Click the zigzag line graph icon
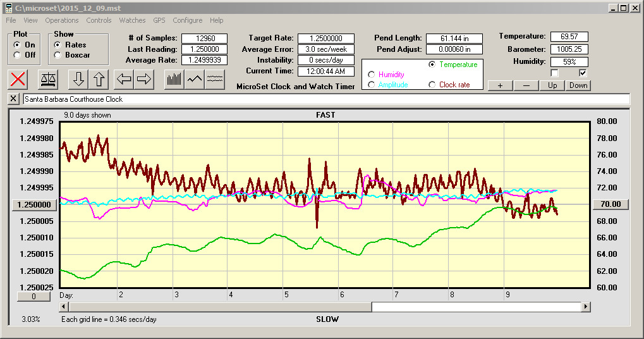This screenshot has height=339, width=644. tap(194, 79)
